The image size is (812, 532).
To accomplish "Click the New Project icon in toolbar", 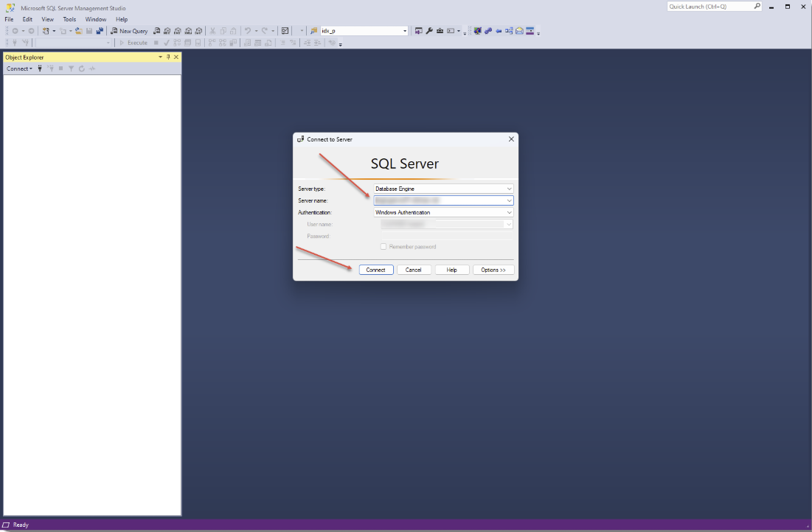I will [x=46, y=31].
